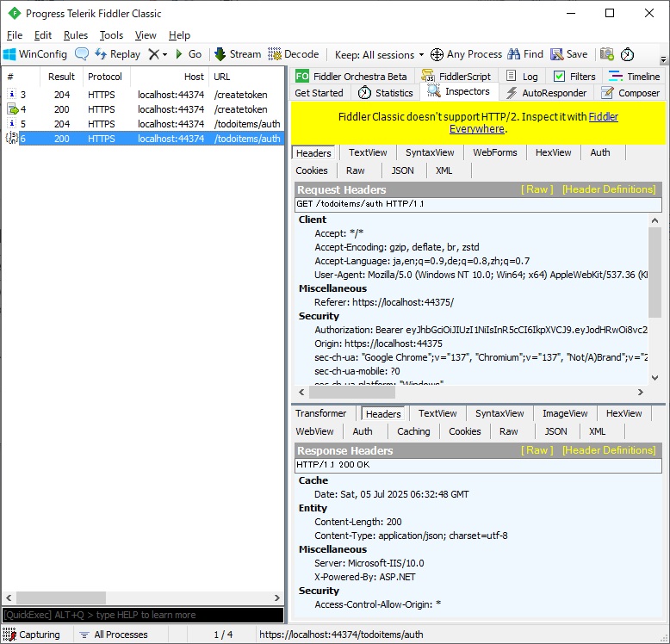
Task: Open the Tools menu
Action: [x=111, y=35]
